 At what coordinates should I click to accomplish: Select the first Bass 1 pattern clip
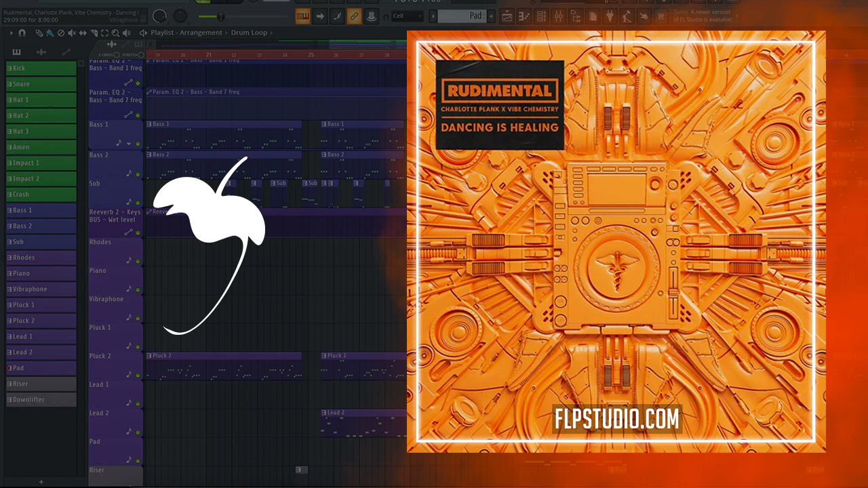click(224, 134)
